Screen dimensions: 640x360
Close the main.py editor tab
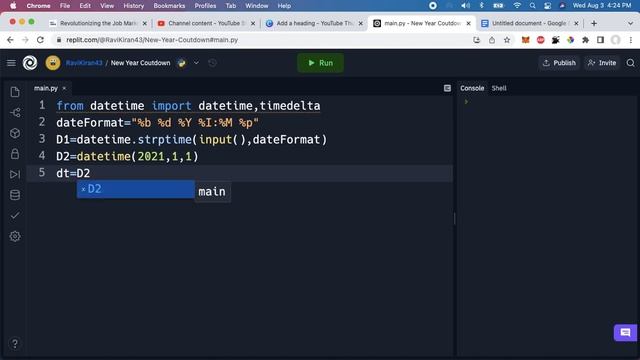click(64, 88)
